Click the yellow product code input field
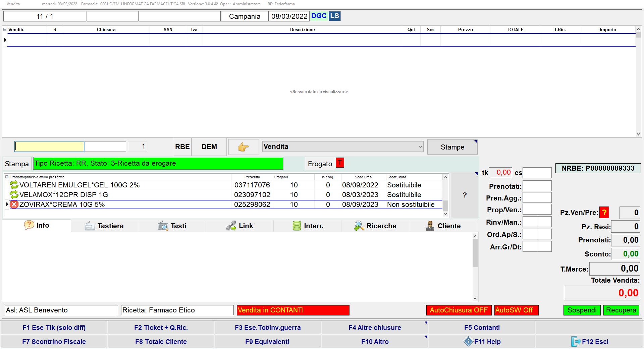Image resolution: width=644 pixels, height=349 pixels. click(49, 147)
